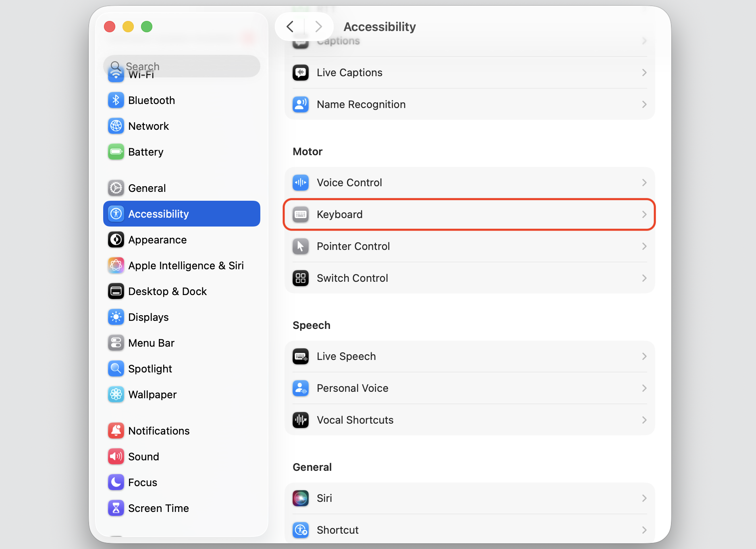Click the Battery icon in sidebar
Viewport: 756px width, 549px height.
pyautogui.click(x=116, y=152)
